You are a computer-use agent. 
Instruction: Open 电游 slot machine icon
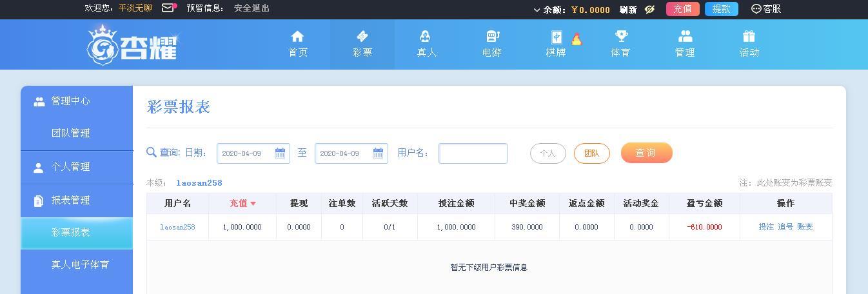click(x=491, y=36)
